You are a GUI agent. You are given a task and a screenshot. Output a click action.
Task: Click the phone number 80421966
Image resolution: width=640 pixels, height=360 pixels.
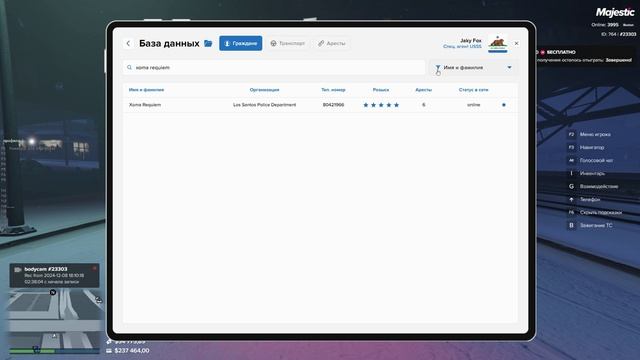pos(333,105)
